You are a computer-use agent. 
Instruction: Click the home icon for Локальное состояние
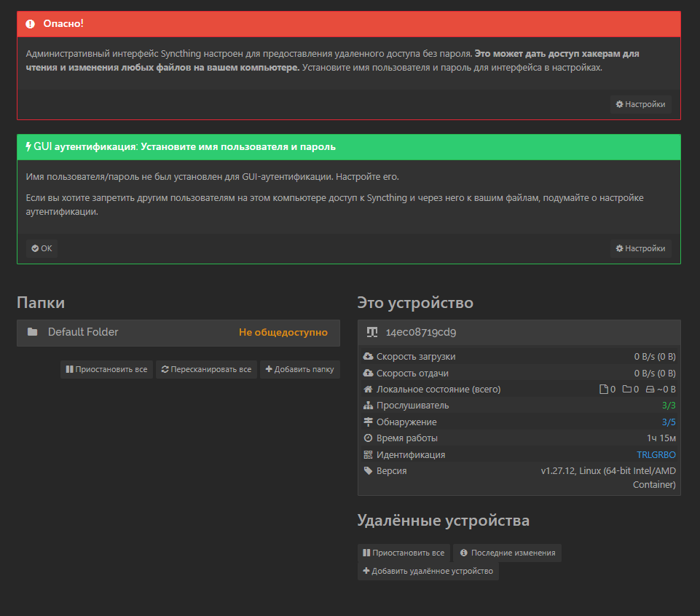368,390
